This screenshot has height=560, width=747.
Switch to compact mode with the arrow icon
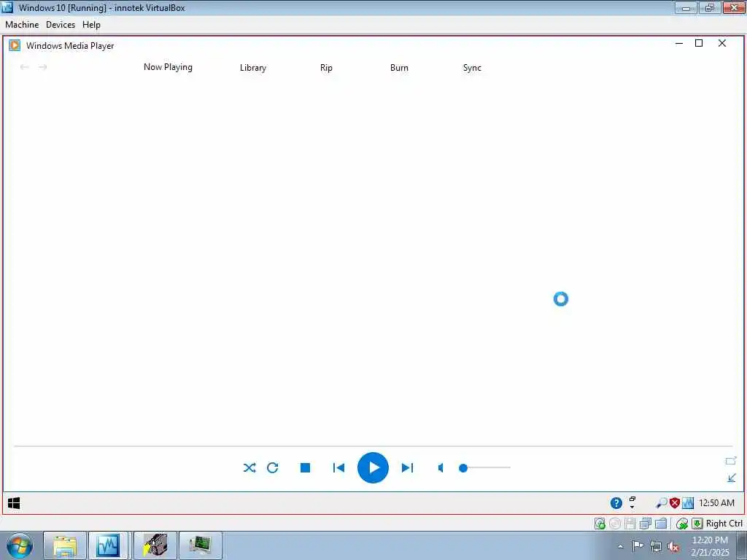[x=732, y=478]
